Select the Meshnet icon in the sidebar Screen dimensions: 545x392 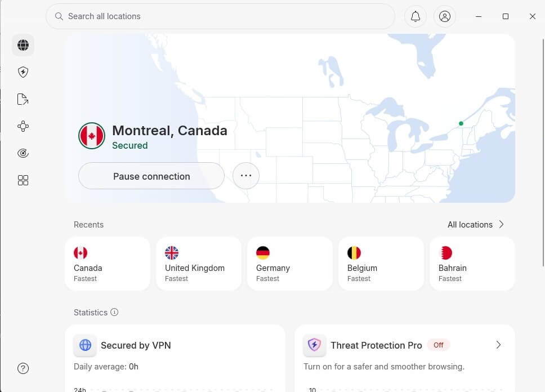point(23,126)
